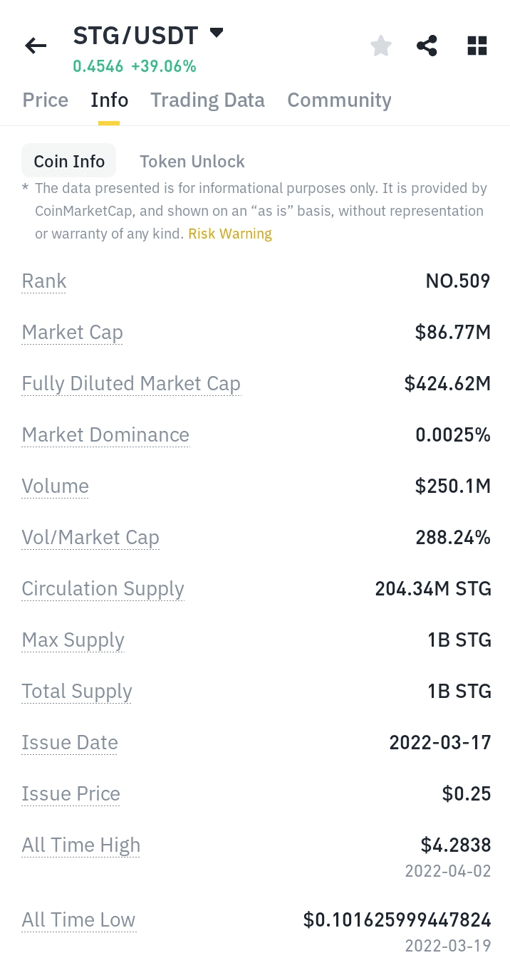This screenshot has width=510, height=980.
Task: Open the Trading Data tab
Action: click(x=207, y=100)
